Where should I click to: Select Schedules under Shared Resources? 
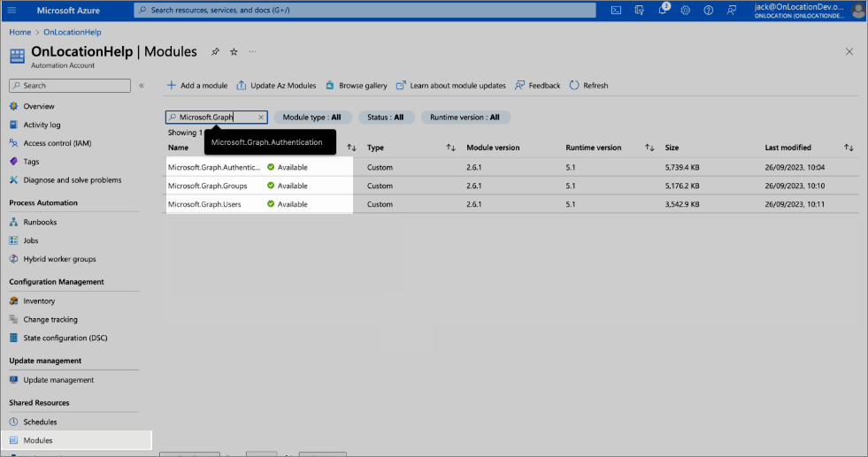pos(40,422)
